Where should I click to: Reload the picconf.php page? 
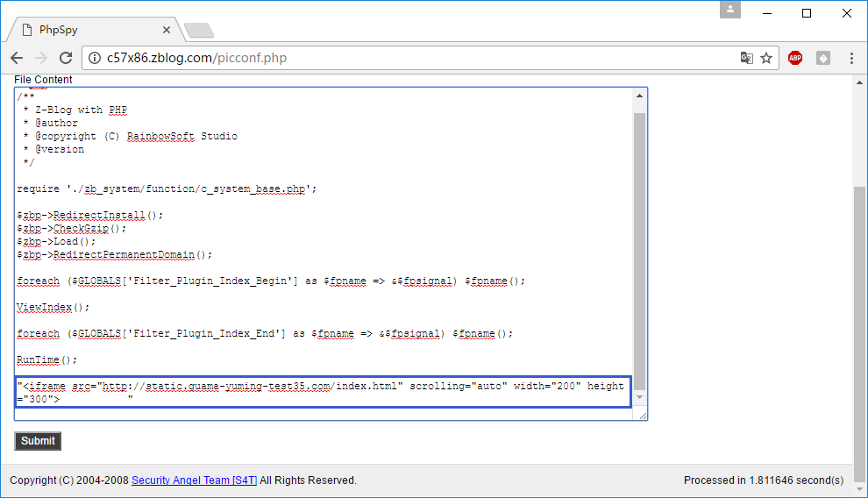pyautogui.click(x=66, y=58)
